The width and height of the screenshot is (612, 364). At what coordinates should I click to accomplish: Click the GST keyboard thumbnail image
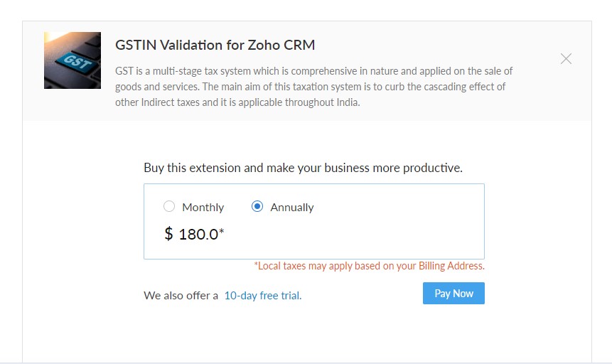[73, 60]
